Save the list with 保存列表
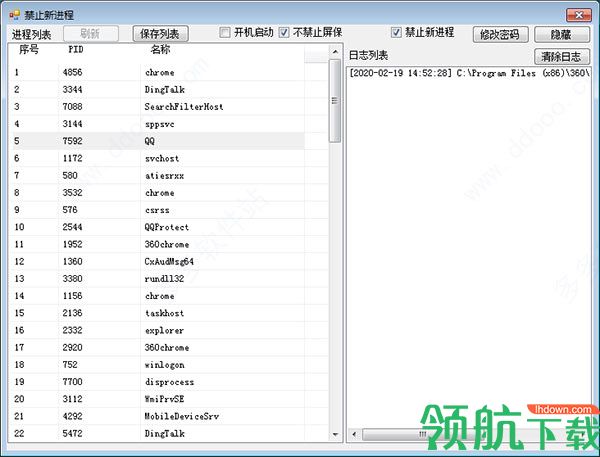Screen dimensions: 600x457 160,34
